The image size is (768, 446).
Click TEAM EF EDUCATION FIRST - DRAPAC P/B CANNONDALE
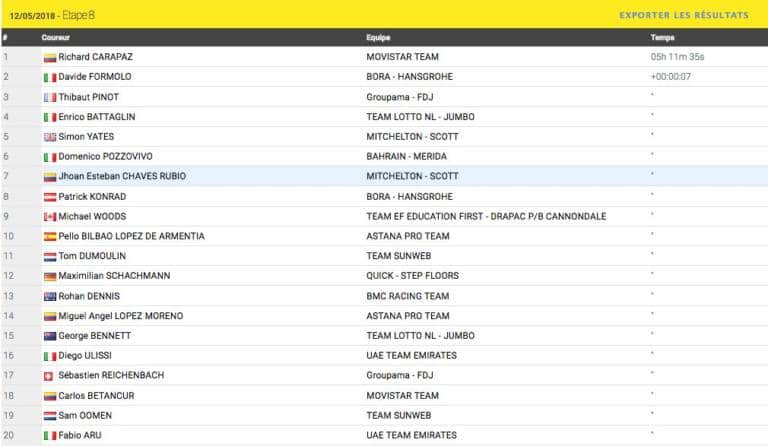tap(486, 216)
